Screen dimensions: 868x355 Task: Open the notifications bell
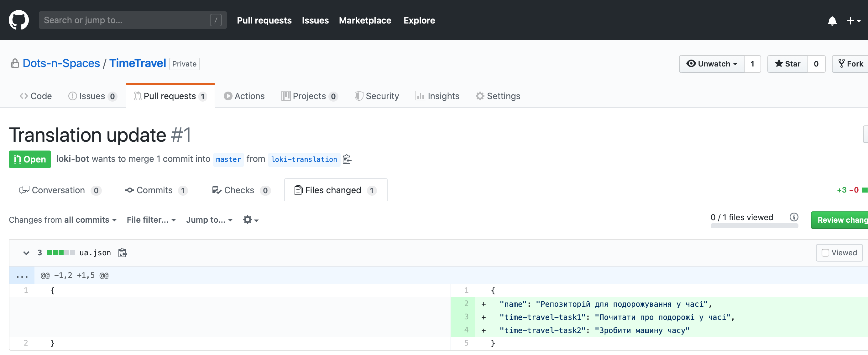(832, 21)
